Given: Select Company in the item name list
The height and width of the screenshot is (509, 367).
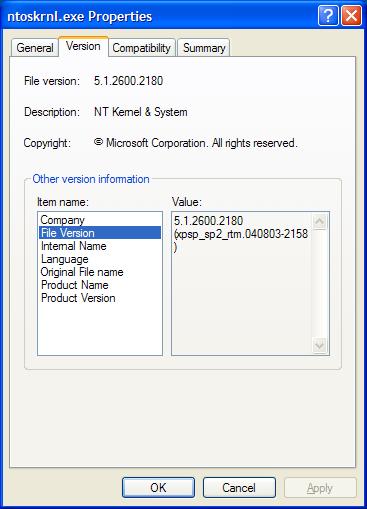Looking at the screenshot, I should (x=100, y=220).
